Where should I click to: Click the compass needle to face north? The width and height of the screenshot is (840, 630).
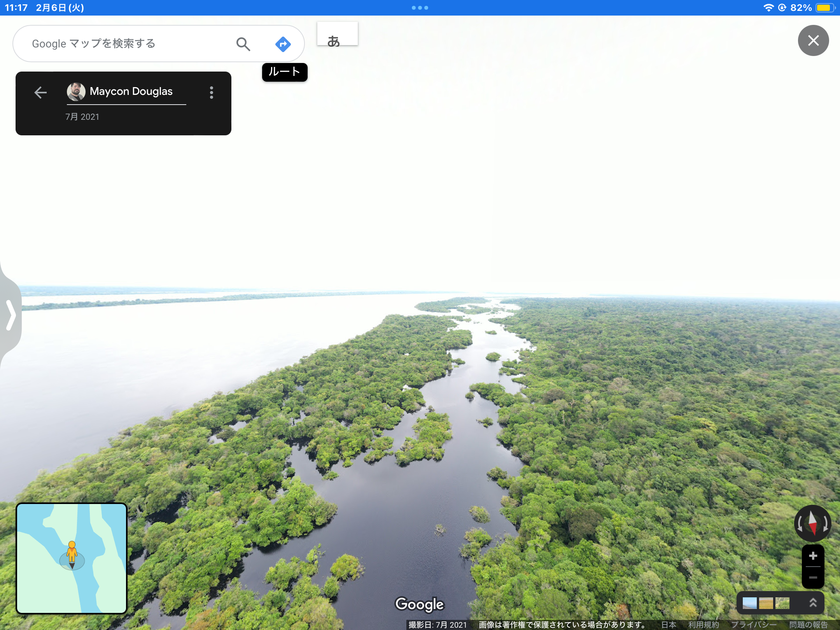(x=812, y=523)
